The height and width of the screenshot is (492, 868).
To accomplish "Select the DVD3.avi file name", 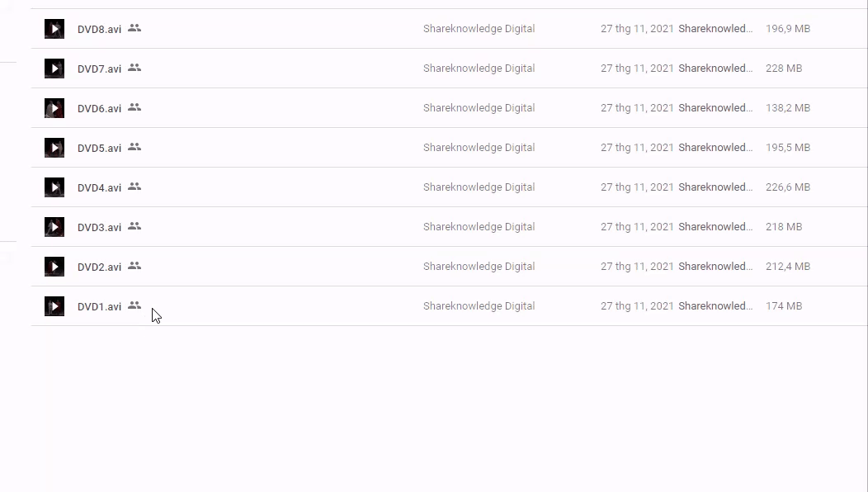I will pos(99,228).
